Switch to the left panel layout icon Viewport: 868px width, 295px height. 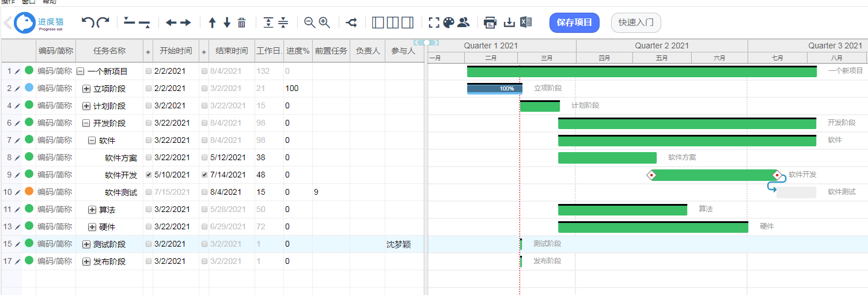point(378,22)
